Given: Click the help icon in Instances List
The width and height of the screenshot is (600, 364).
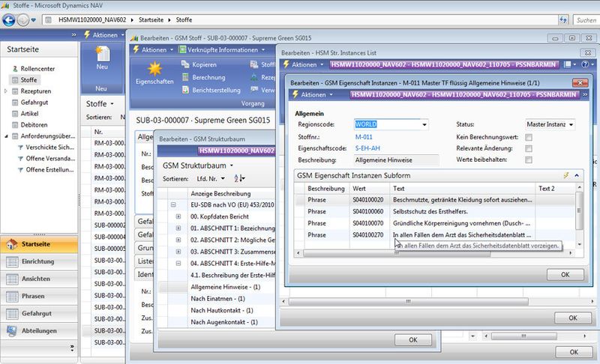Looking at the screenshot, I should 585,64.
